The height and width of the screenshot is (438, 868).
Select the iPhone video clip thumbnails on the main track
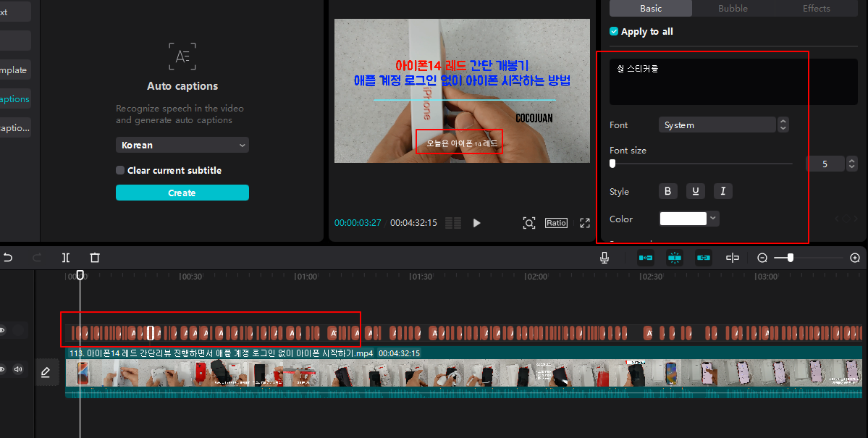pyautogui.click(x=463, y=373)
